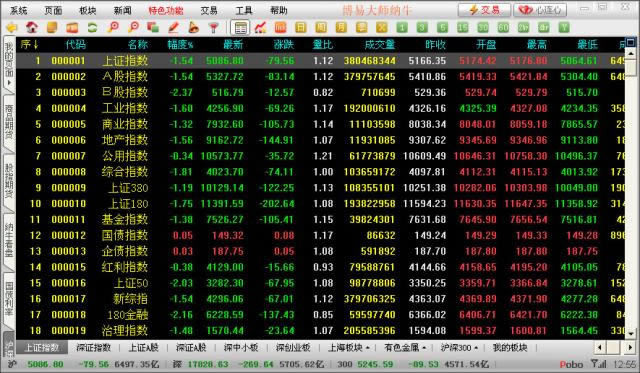Click the 心连心 button

[540, 10]
